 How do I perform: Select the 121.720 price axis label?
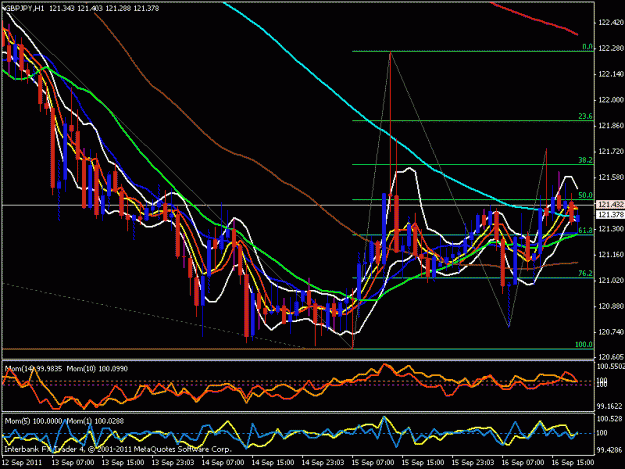tap(610, 151)
